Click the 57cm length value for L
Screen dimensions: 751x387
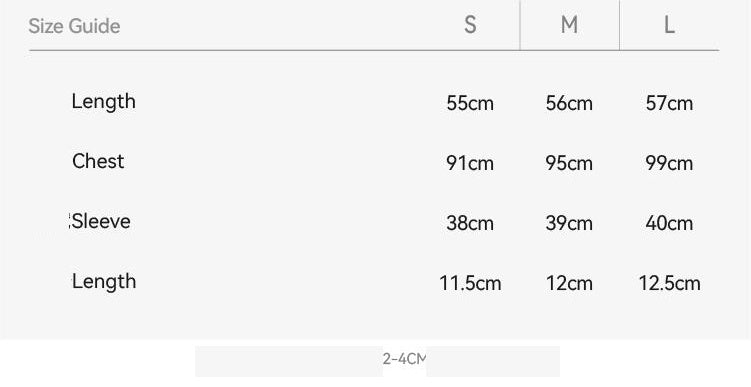669,103
